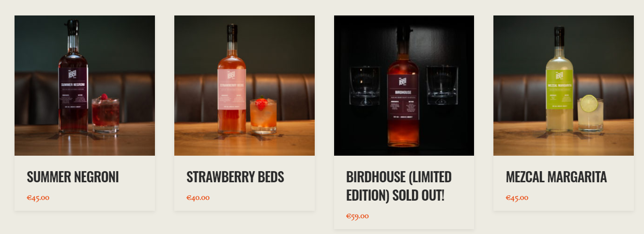644x234 pixels.
Task: Click the green label on Mezcal Margarita bottle
Action: coord(560,89)
